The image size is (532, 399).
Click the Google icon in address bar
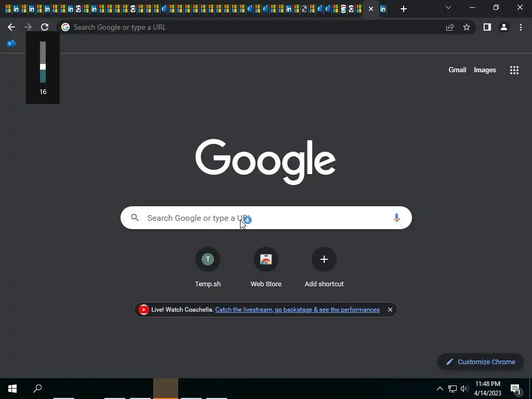point(65,27)
